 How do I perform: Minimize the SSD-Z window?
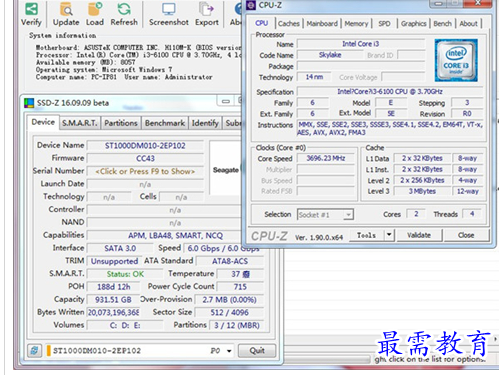click(226, 101)
